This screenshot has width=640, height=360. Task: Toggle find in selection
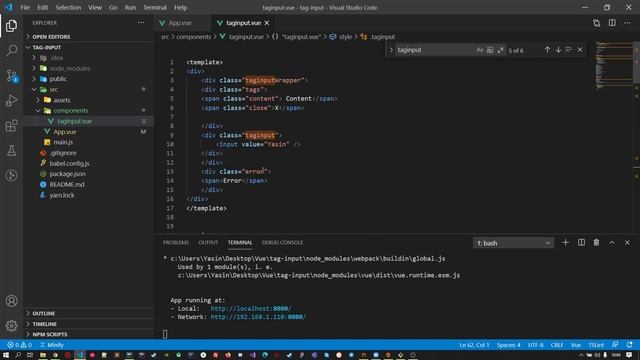click(569, 50)
